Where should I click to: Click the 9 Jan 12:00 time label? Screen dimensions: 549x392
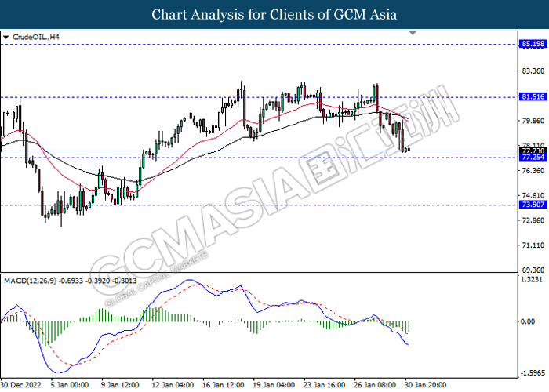121,385
